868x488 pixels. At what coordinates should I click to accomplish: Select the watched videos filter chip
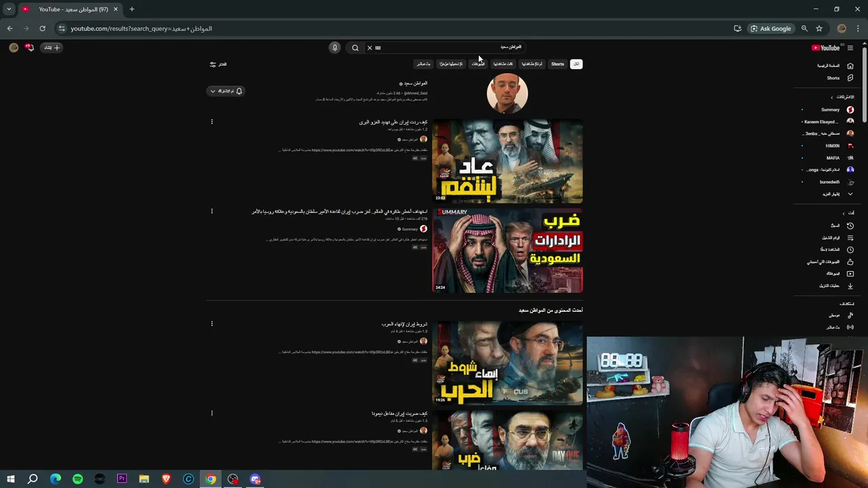pos(503,64)
